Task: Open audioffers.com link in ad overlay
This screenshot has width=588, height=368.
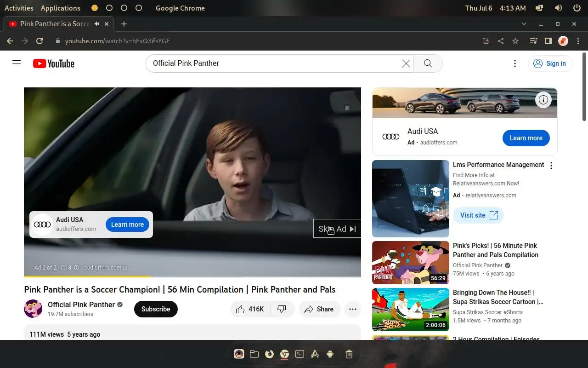Action: pos(106,268)
